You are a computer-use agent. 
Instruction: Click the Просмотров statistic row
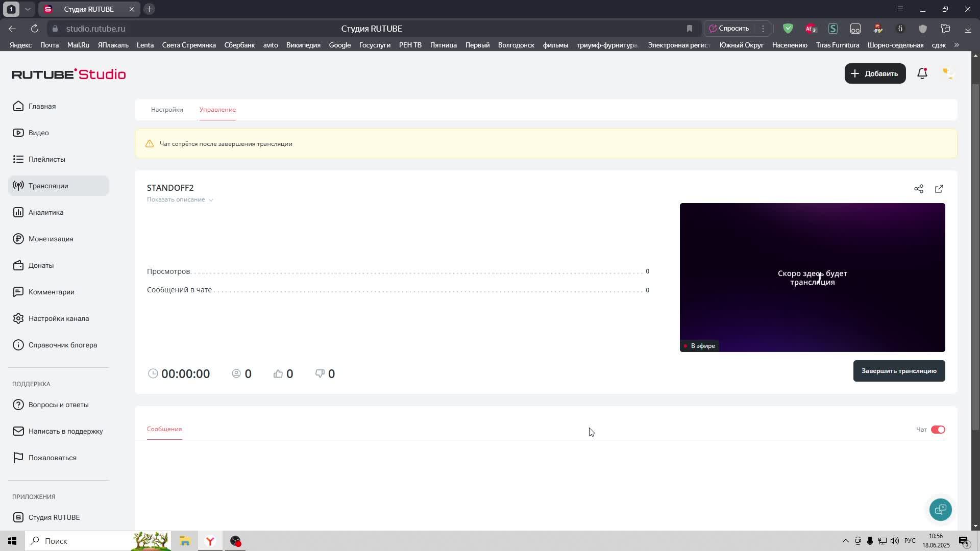pos(398,271)
